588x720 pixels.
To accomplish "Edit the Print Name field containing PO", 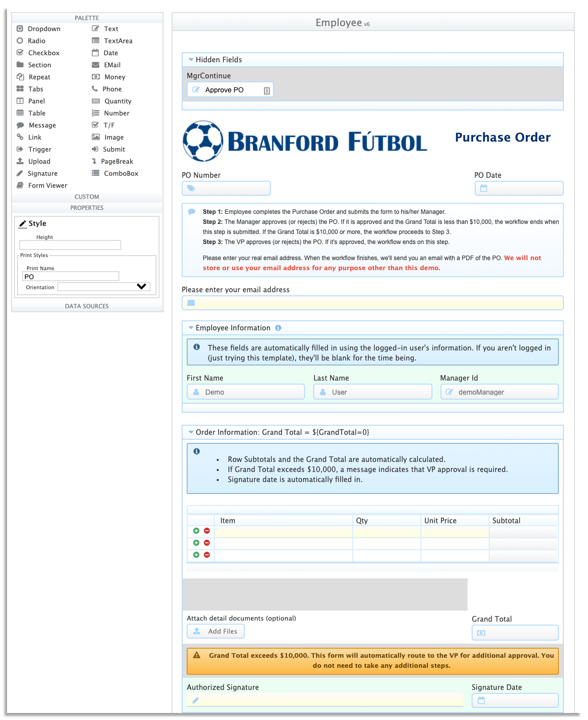I will (71, 277).
